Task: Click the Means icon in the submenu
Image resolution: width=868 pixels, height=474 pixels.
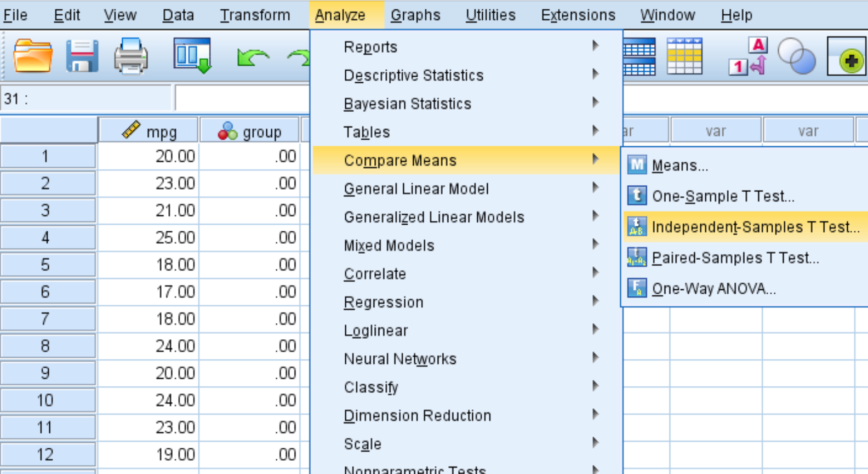Action: click(637, 165)
